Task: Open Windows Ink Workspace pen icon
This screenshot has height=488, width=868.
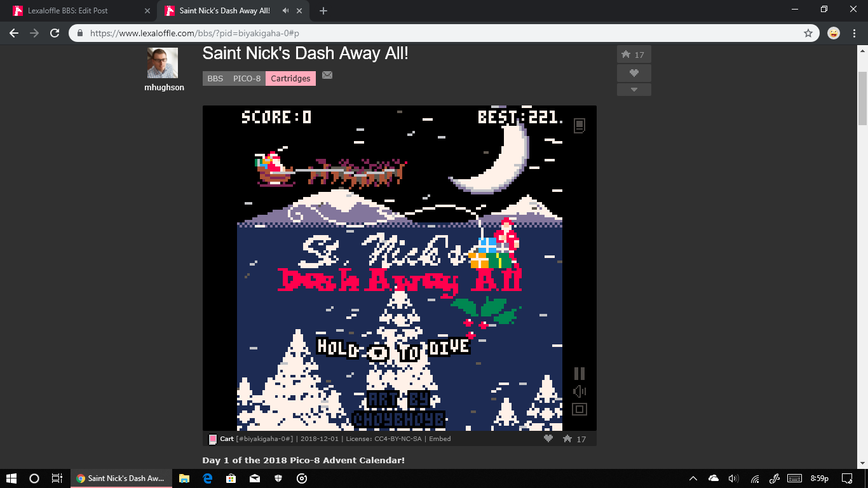Action: coord(775,478)
